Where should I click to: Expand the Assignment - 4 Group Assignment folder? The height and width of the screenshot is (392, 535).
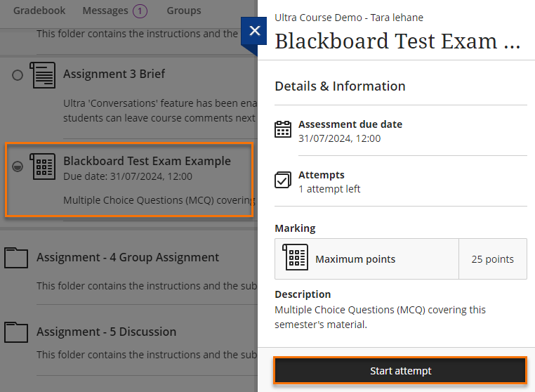pyautogui.click(x=128, y=258)
